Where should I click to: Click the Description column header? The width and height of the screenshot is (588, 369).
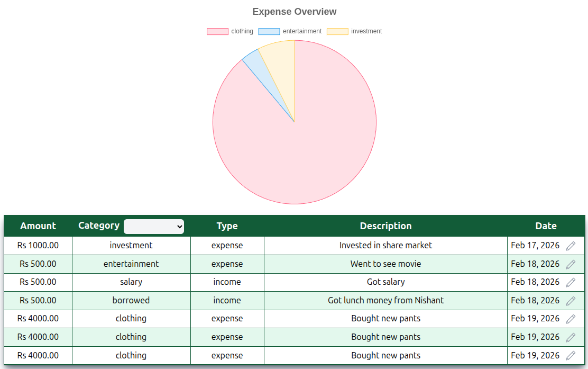point(385,226)
